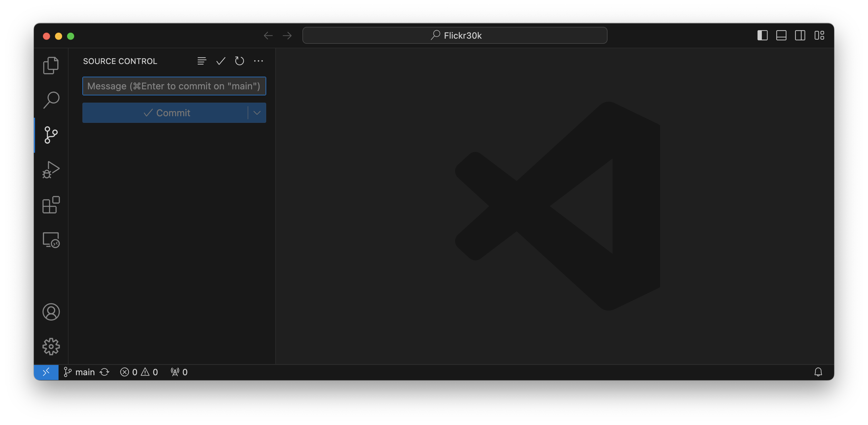The width and height of the screenshot is (868, 425).
Task: Focus the commit message input field
Action: pos(174,86)
